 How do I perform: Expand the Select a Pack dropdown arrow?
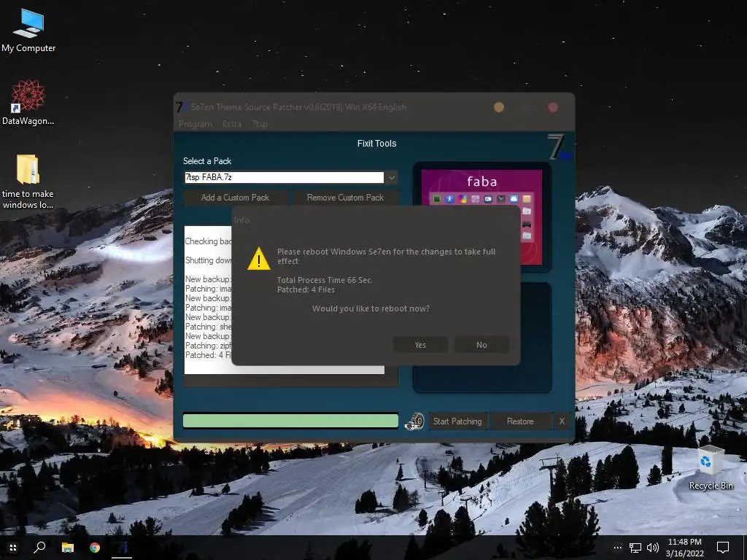tap(391, 178)
